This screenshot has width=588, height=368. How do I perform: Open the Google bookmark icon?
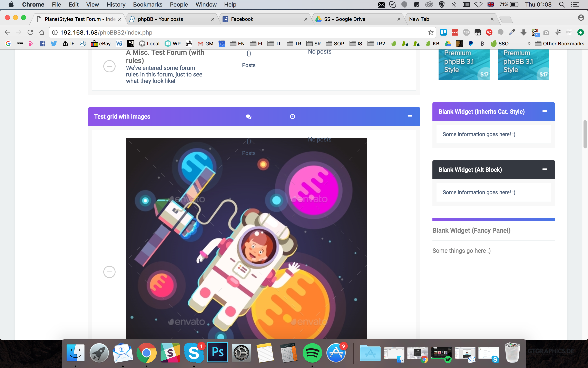(x=8, y=44)
